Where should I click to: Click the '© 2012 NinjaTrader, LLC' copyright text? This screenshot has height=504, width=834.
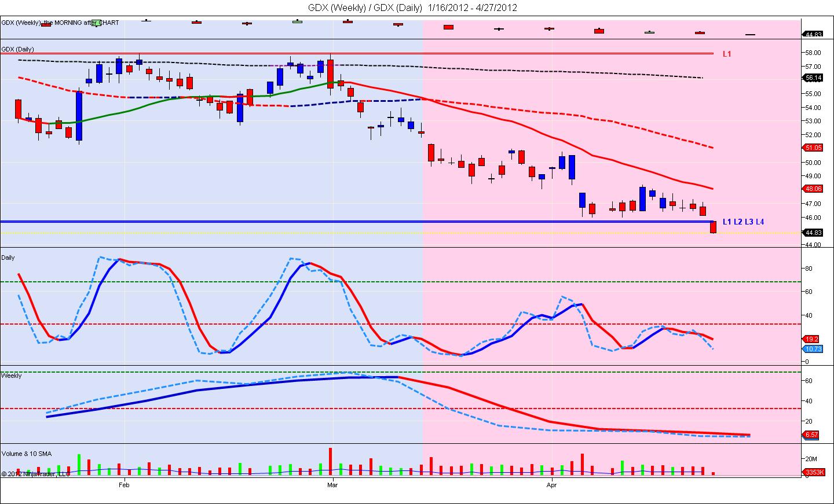36,473
